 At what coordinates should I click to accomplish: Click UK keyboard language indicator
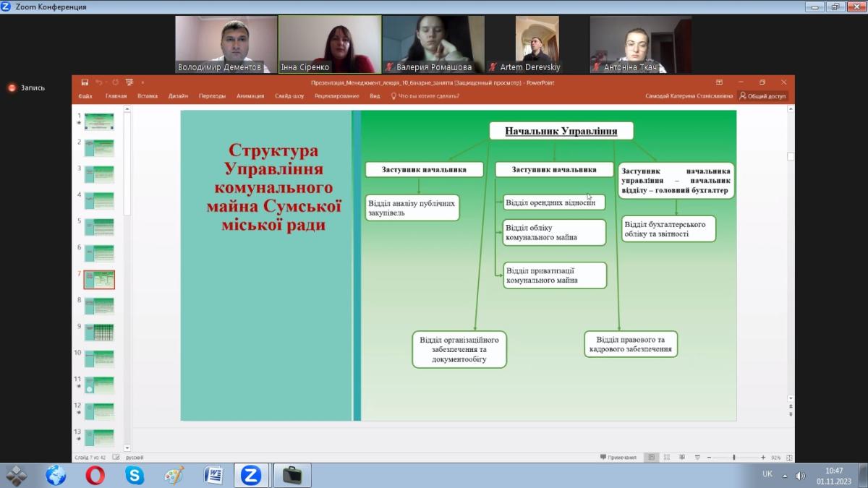[767, 474]
